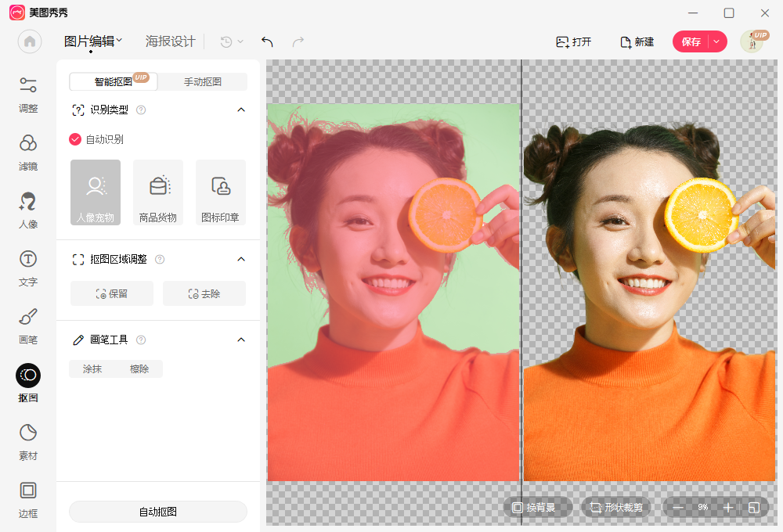Select the 文字 (Text) tool

pyautogui.click(x=28, y=269)
